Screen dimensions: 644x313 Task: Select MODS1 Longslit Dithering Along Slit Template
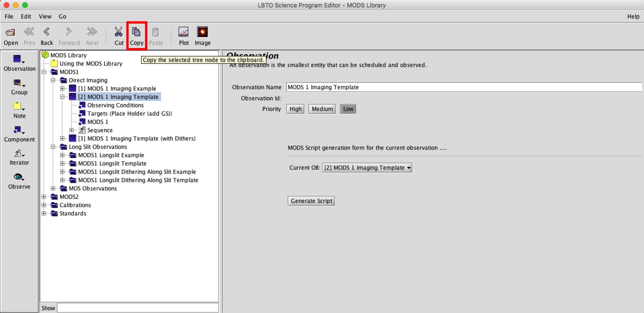(x=138, y=180)
